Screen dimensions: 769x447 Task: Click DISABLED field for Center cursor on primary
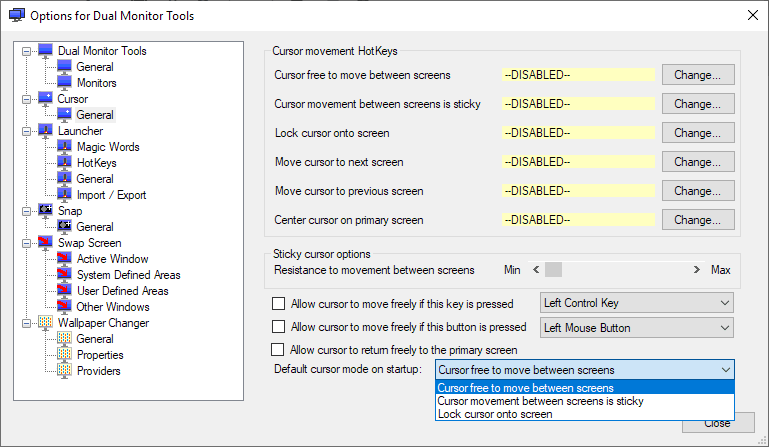(x=578, y=219)
